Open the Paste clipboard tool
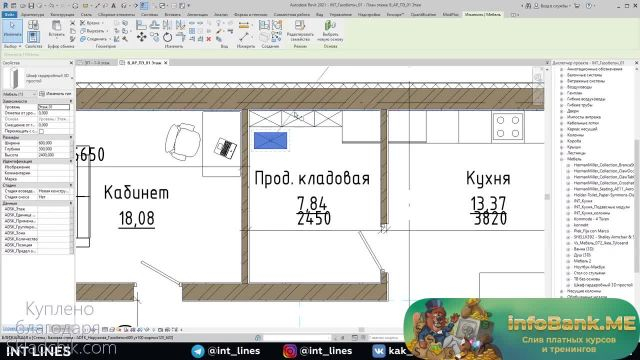This screenshot has width=640, height=360. point(56,29)
